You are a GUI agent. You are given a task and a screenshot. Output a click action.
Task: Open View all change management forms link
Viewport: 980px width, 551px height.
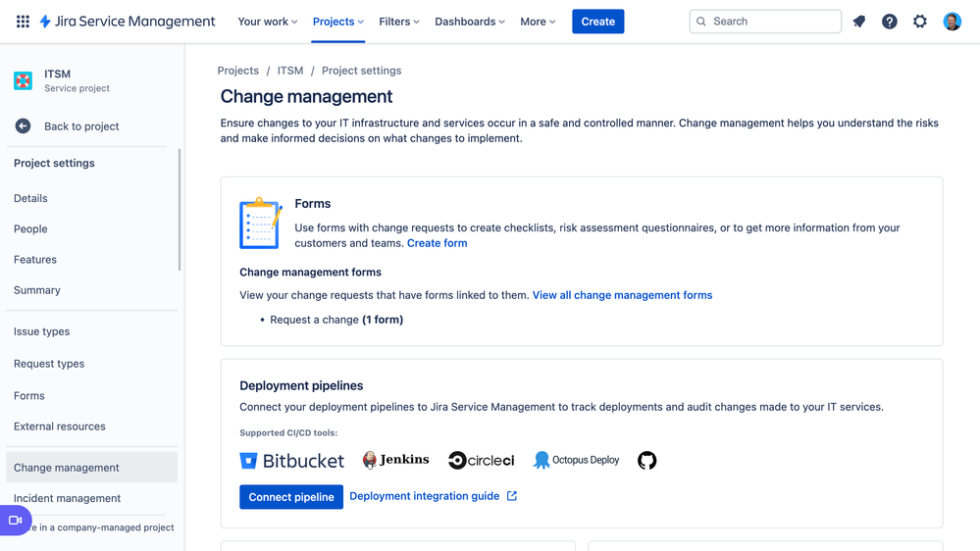click(622, 295)
